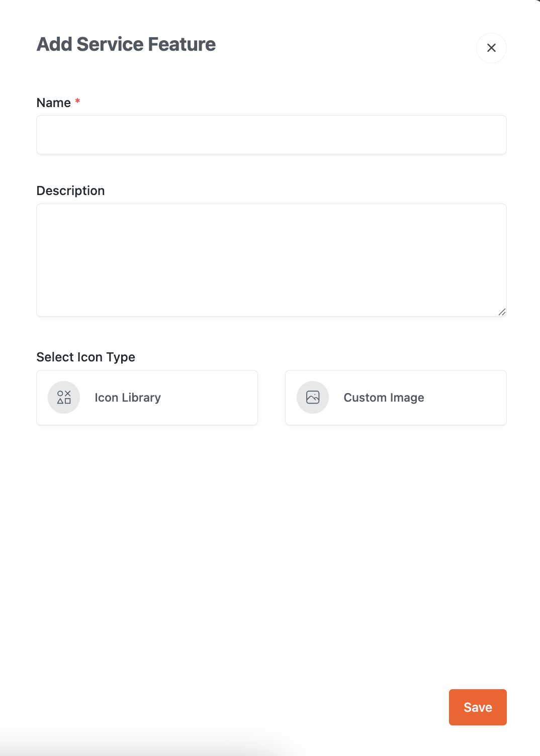540x756 pixels.
Task: Focus the Description text area
Action: coord(271,260)
